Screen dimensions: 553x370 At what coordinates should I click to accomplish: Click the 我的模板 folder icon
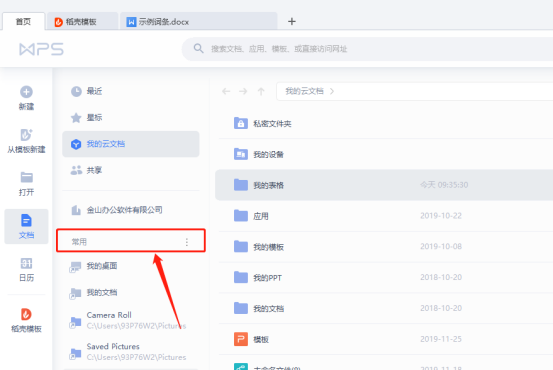click(241, 247)
